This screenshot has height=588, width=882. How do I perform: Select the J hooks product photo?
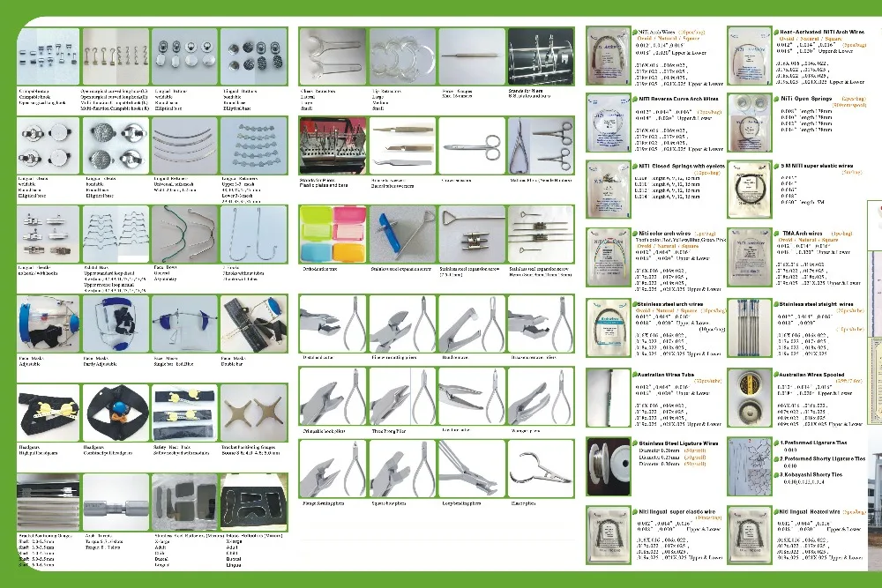254,234
